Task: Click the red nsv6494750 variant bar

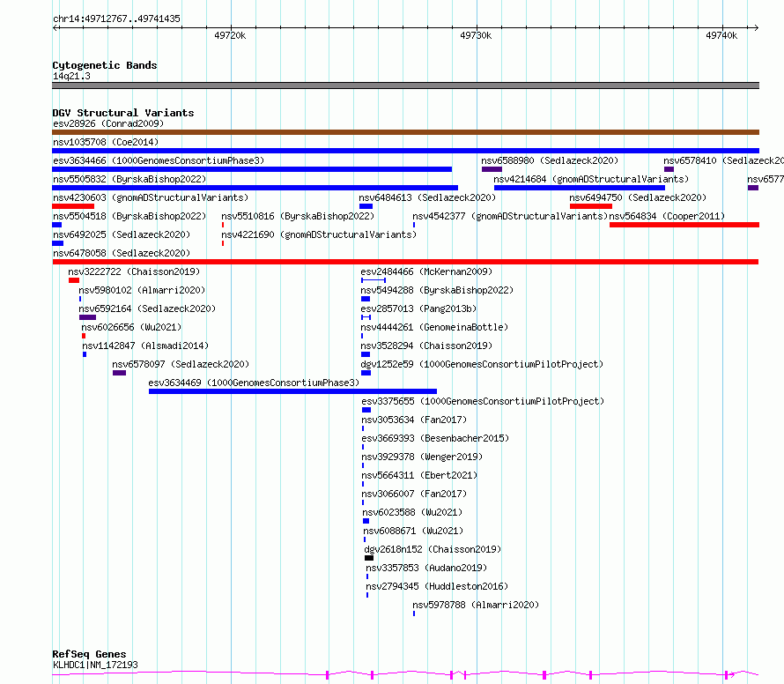Action: (591, 206)
